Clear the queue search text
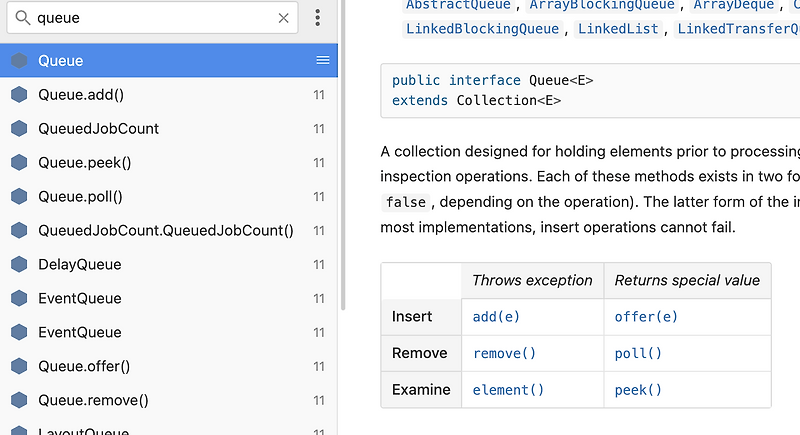The width and height of the screenshot is (800, 435). click(283, 18)
